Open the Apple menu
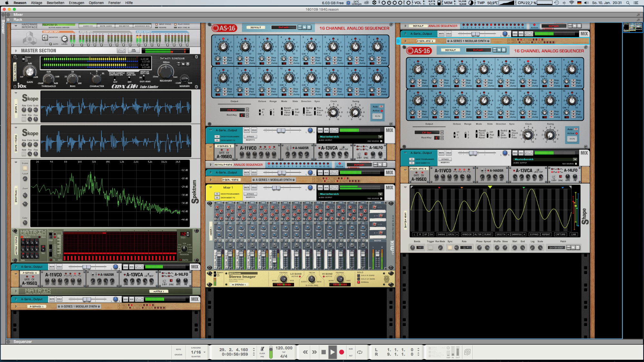Screen dimensions: 644x362 (x=6, y=3)
